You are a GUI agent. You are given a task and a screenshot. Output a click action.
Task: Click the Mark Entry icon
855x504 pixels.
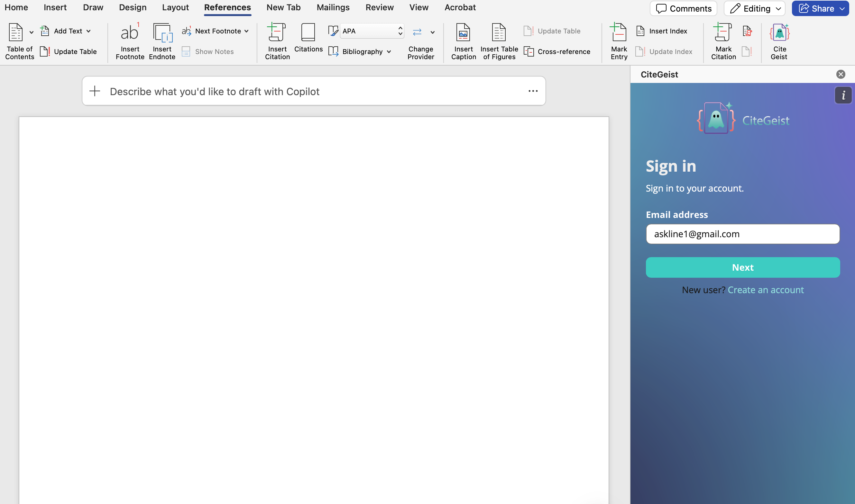619,32
